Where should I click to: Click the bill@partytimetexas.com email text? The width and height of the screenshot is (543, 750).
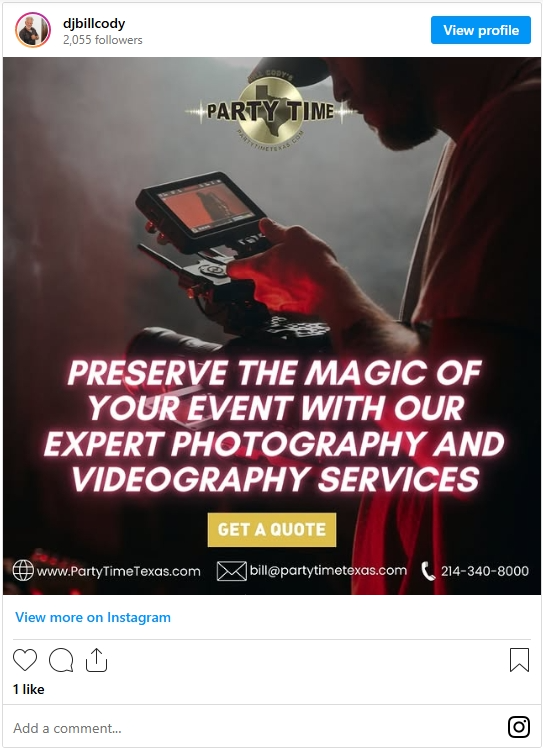click(328, 571)
